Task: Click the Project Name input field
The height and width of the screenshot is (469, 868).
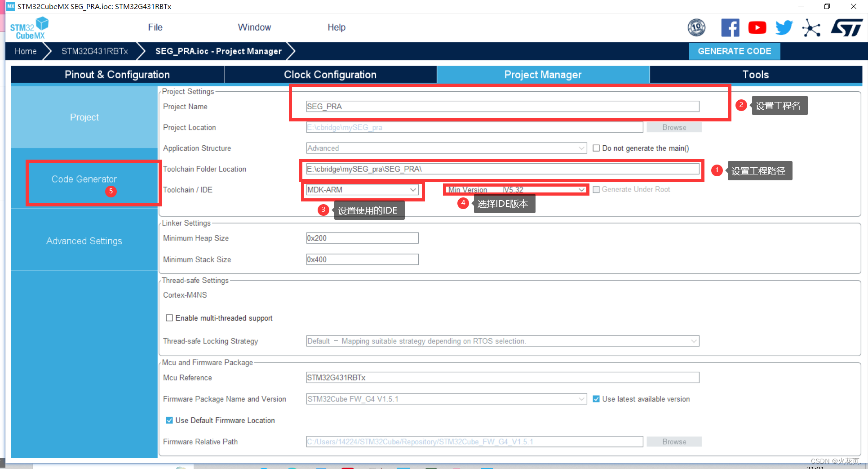Action: [502, 107]
